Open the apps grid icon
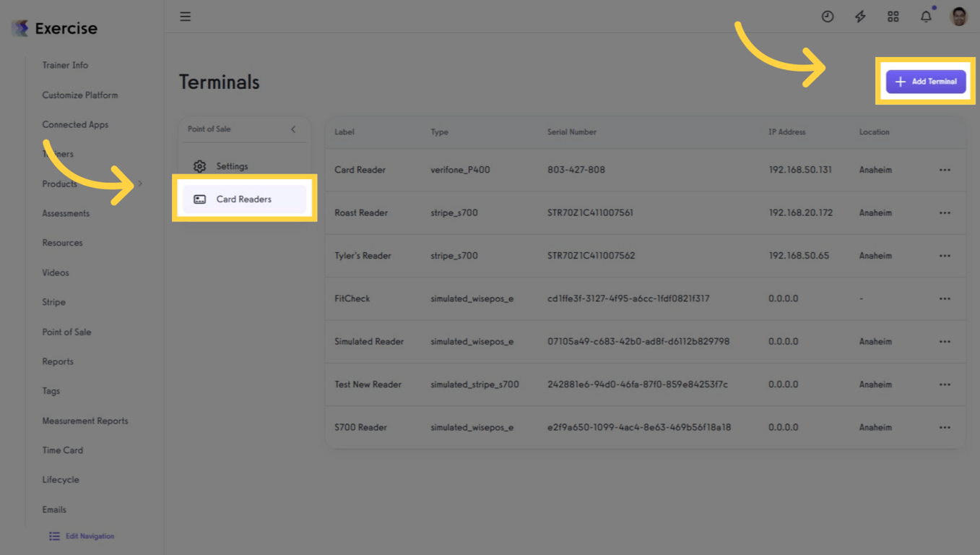Viewport: 980px width, 555px height. click(893, 17)
